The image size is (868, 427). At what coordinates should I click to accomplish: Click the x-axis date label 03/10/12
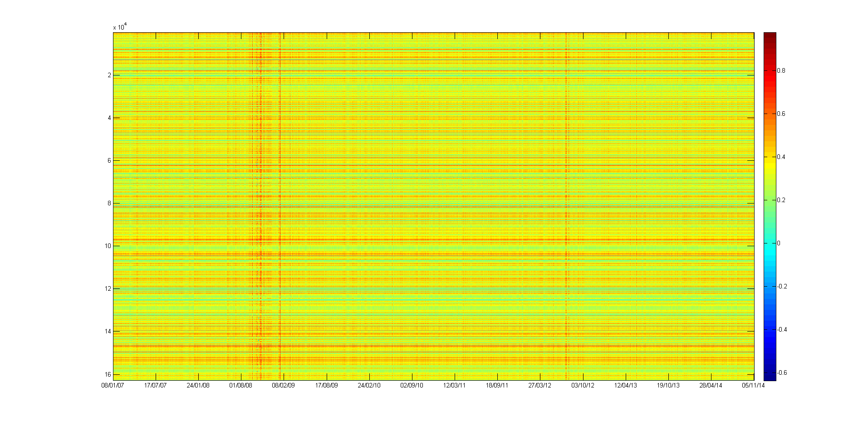point(583,385)
